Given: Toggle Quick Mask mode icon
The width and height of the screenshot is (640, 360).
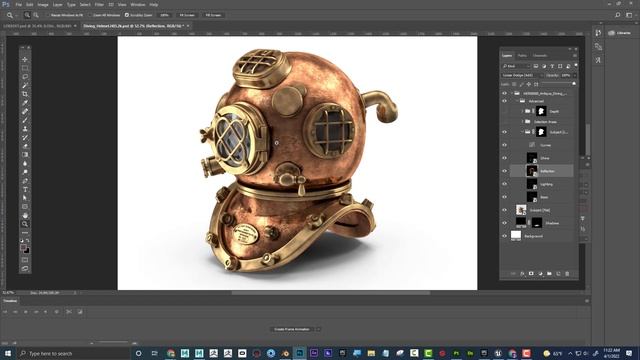Looking at the screenshot, I should [x=25, y=260].
